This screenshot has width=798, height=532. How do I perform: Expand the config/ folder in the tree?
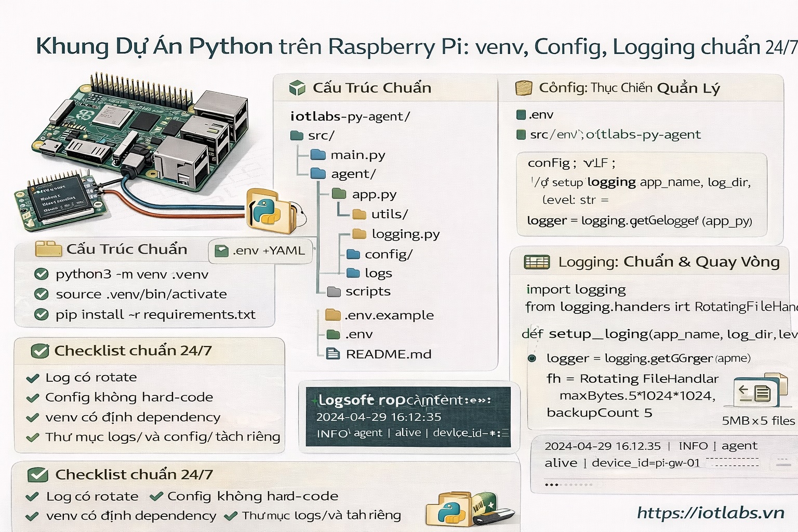(x=353, y=254)
